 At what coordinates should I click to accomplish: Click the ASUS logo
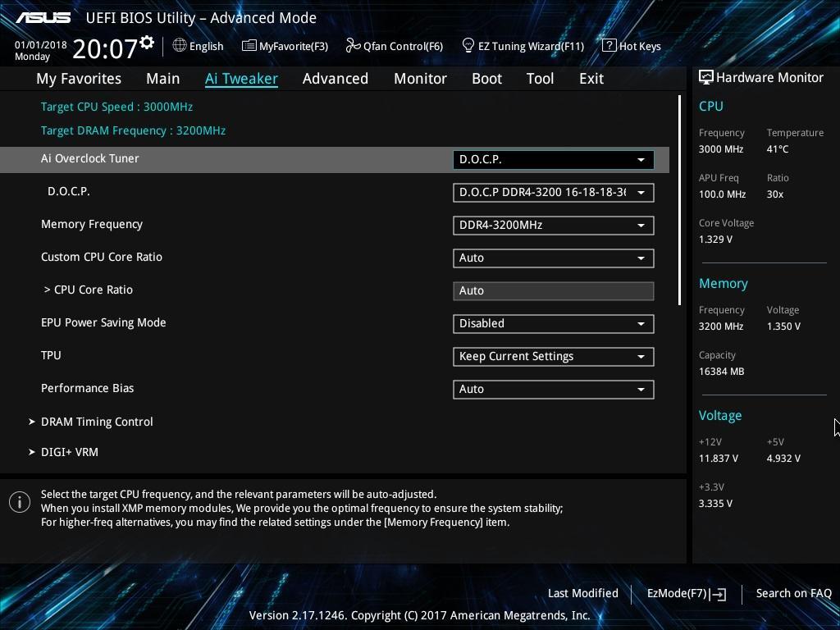(x=43, y=18)
